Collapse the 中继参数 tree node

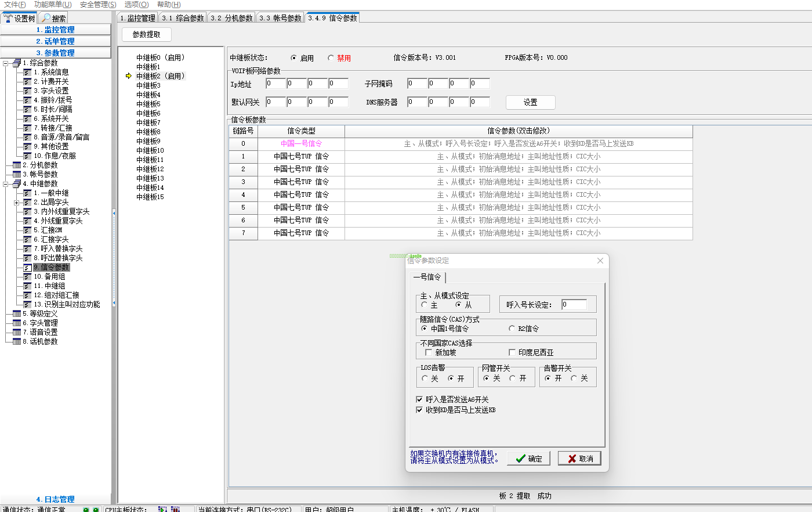click(x=6, y=184)
